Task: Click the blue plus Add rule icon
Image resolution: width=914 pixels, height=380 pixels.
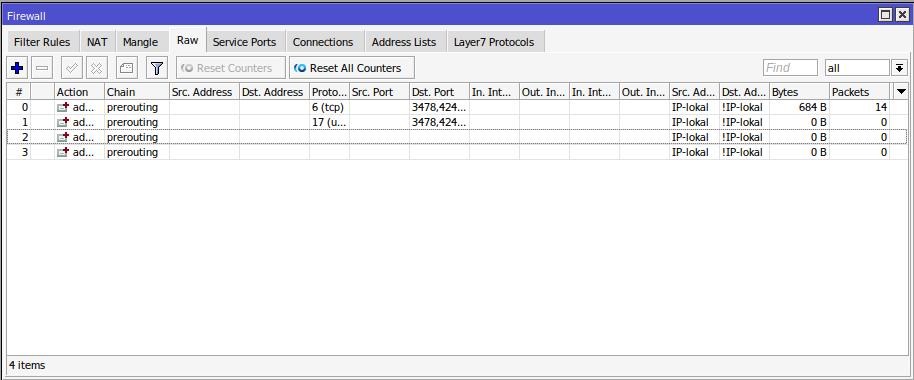Action: (x=17, y=68)
